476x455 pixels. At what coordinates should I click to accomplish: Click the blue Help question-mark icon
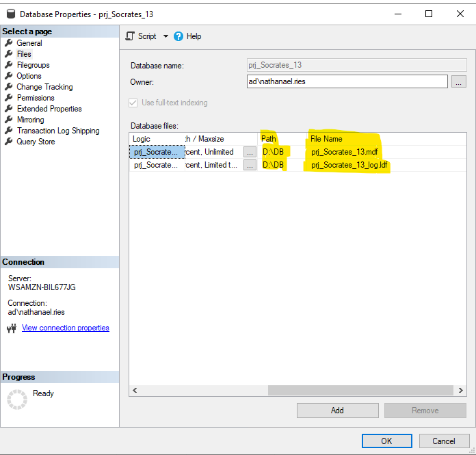[178, 36]
